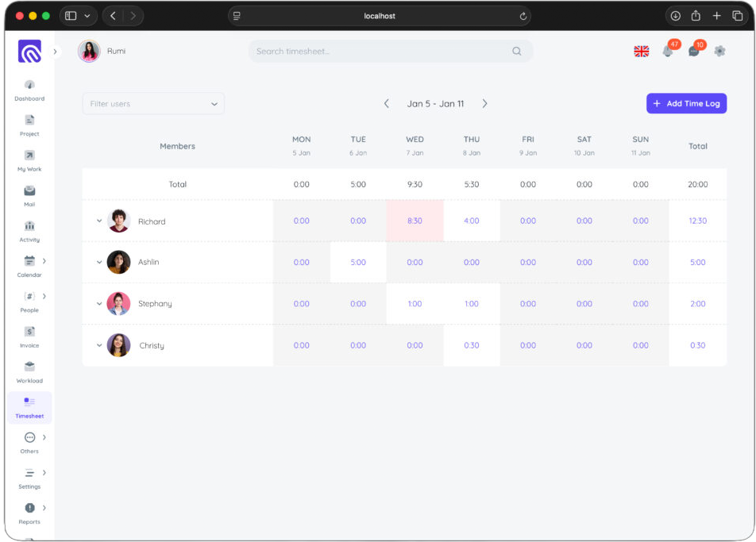Click the browser share icon

pos(696,16)
